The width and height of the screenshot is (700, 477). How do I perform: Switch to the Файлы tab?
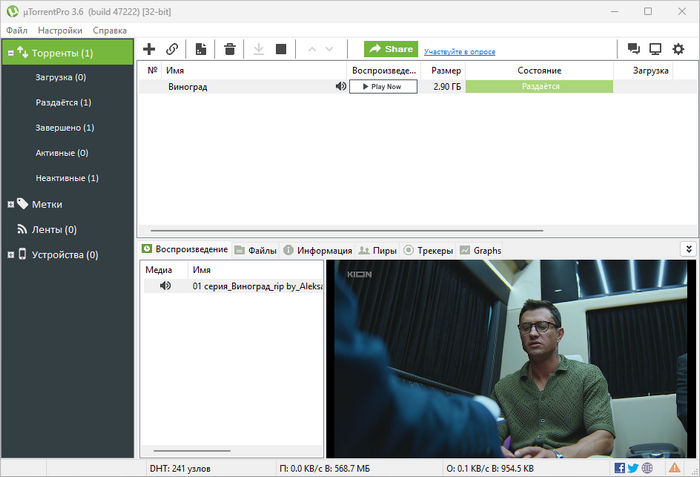[x=256, y=250]
